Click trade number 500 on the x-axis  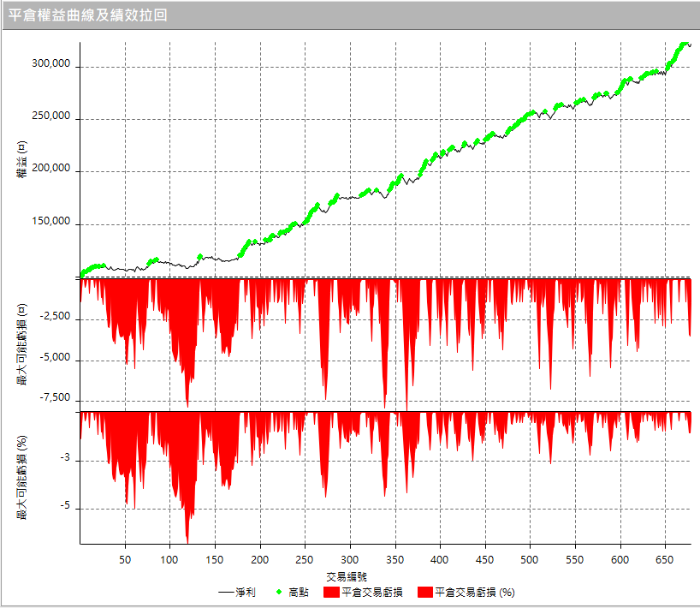530,560
